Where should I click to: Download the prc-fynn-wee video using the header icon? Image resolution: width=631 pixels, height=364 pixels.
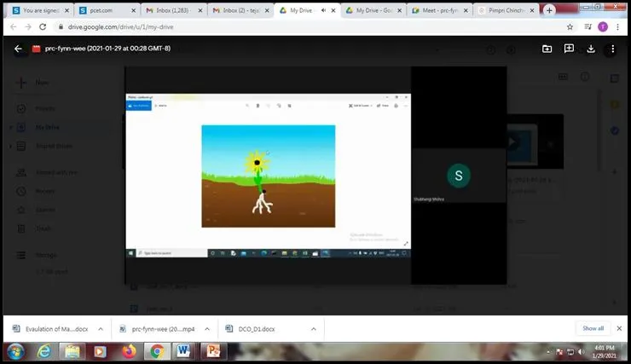pos(591,49)
